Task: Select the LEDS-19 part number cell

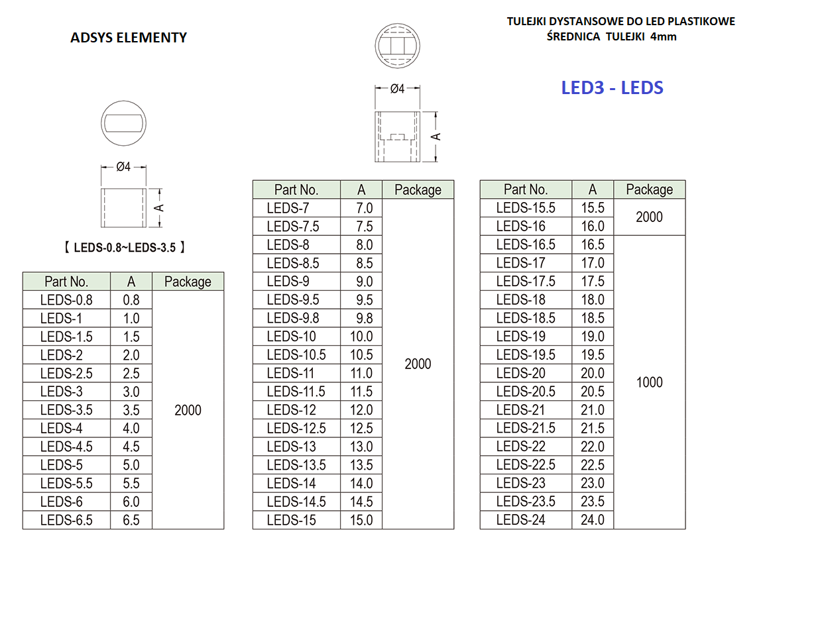Action: [526, 337]
